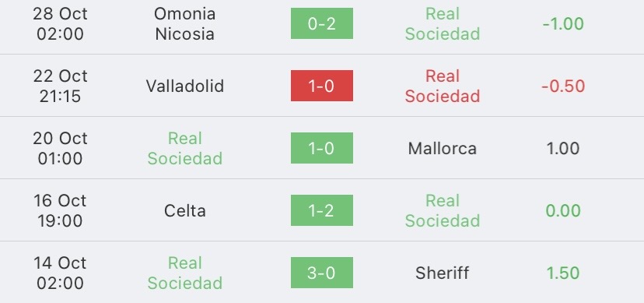Image resolution: width=644 pixels, height=303 pixels.
Task: Select the 1.50 handicap value
Action: (563, 273)
